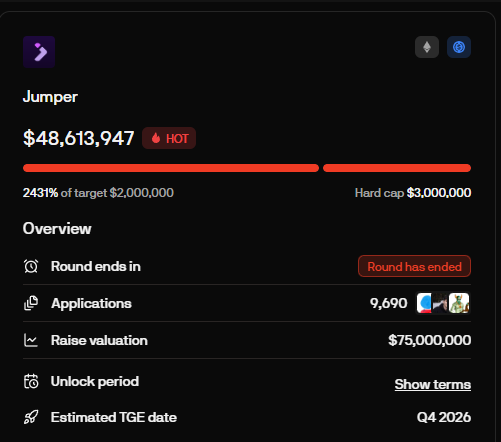
Task: Select the Ethereum network icon
Action: click(x=427, y=47)
